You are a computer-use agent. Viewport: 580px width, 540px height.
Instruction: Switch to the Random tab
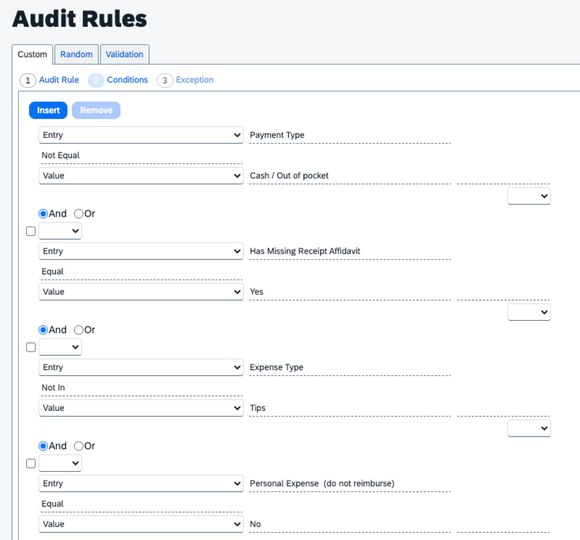tap(77, 54)
